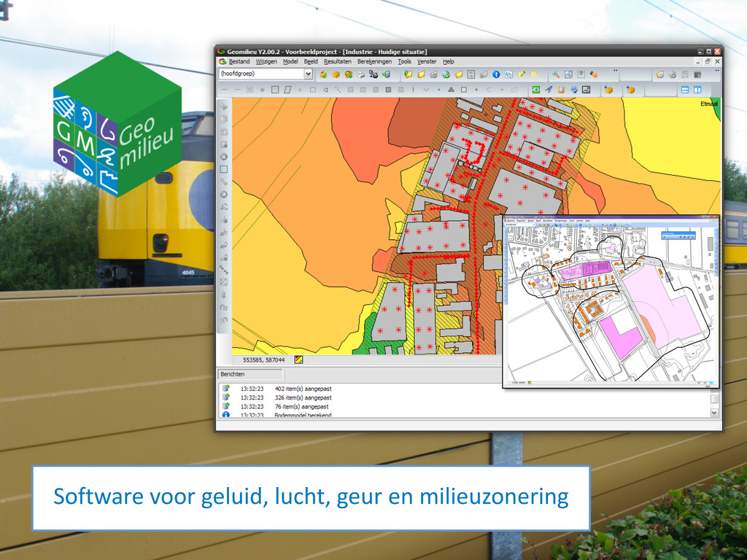This screenshot has width=747, height=560.
Task: Click the yellow box with left arrow icon
Action: point(608,90)
